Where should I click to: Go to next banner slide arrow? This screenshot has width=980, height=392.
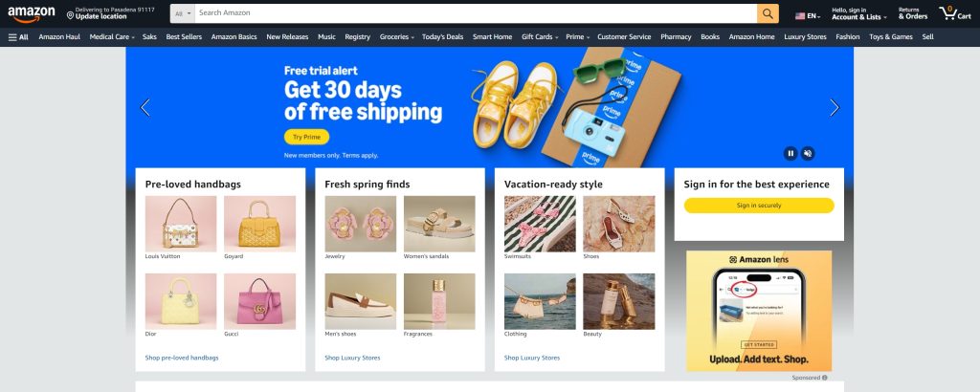click(835, 107)
